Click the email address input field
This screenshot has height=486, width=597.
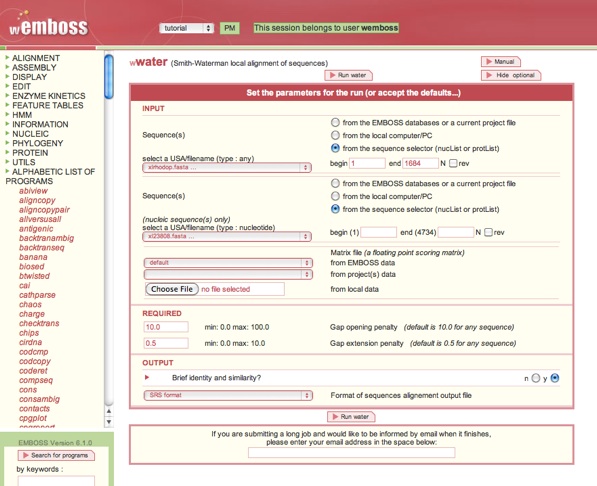[351, 452]
